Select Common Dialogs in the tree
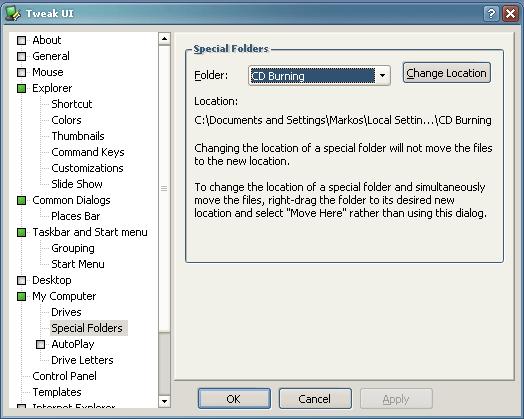This screenshot has width=524, height=419. tap(71, 200)
